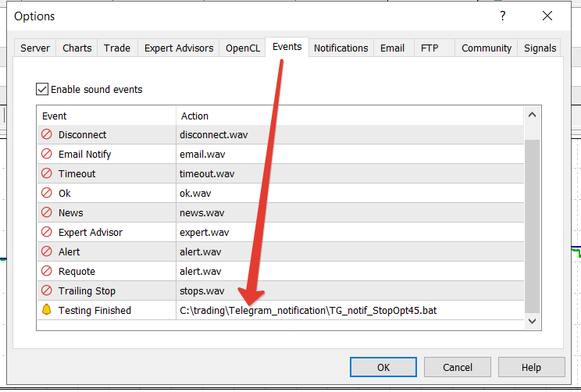Click the events list scroll down arrow

coord(532,321)
